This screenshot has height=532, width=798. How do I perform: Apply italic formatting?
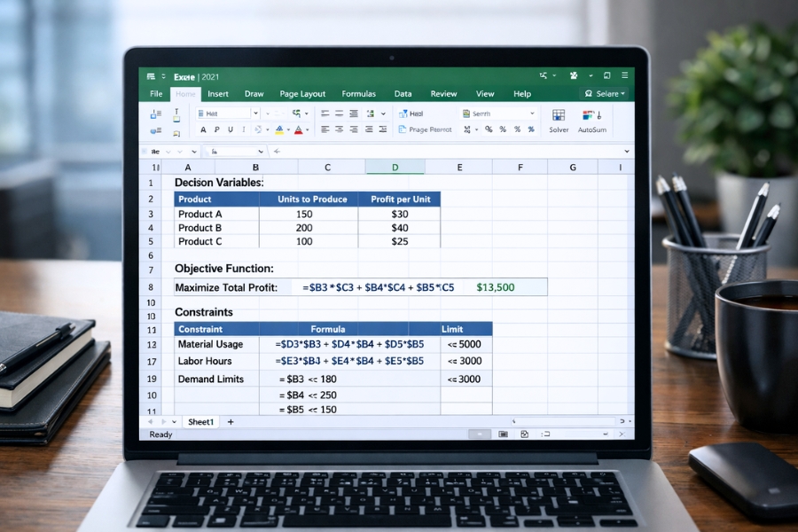(x=216, y=129)
